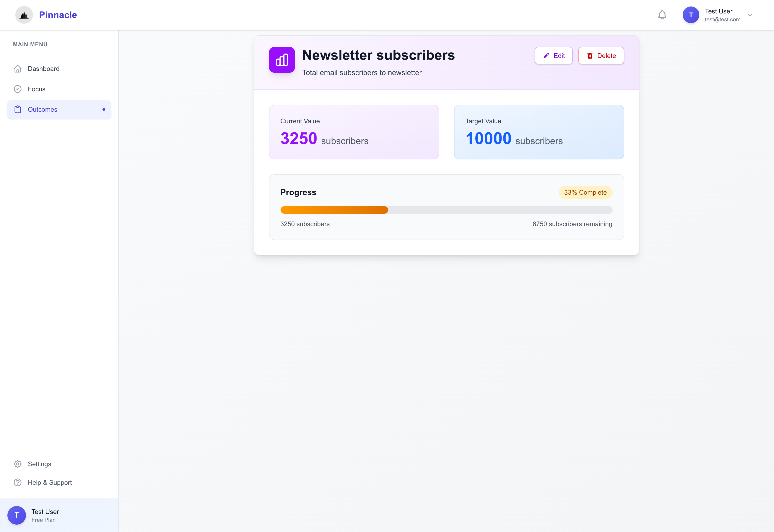Click the purple bar chart outcome icon
The width and height of the screenshot is (774, 532).
point(282,60)
